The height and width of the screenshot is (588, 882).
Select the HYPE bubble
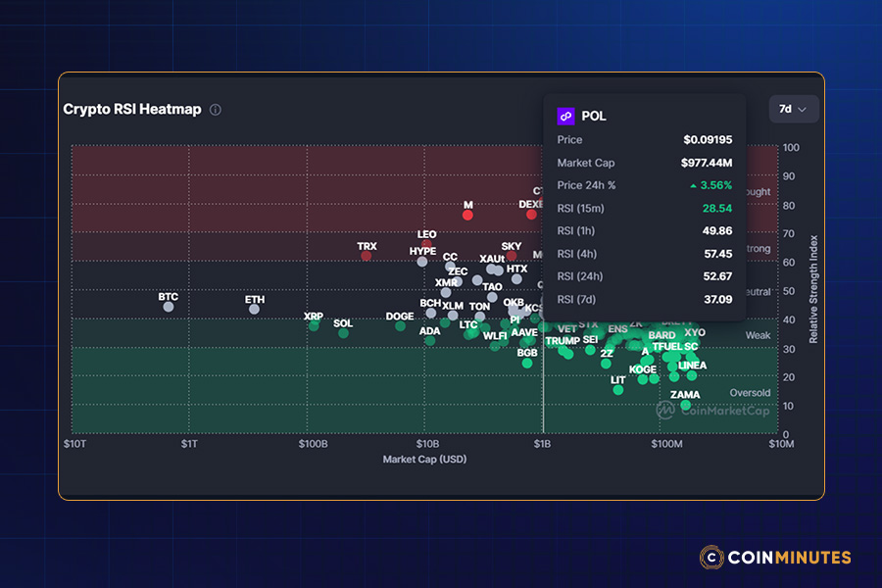pyautogui.click(x=422, y=261)
